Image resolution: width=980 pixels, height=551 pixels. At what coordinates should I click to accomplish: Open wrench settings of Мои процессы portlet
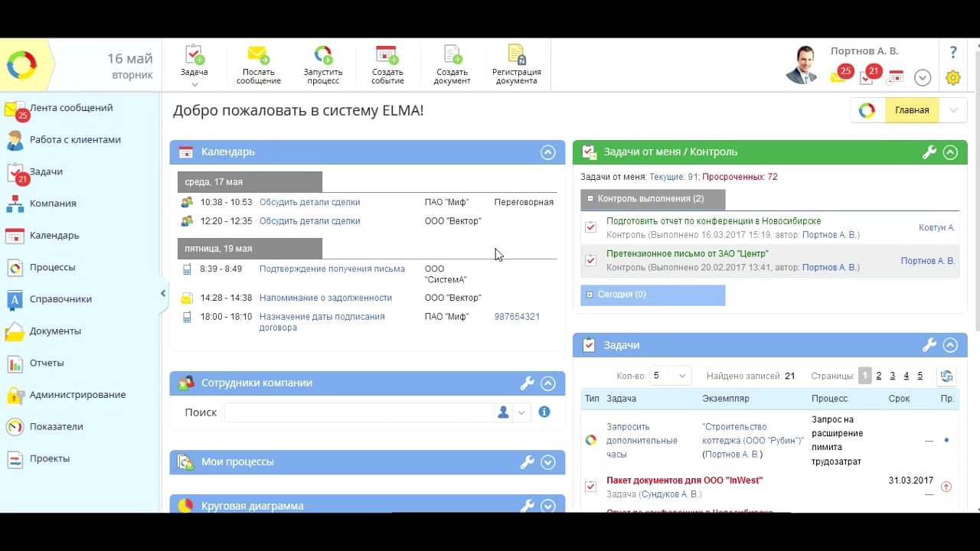(x=526, y=462)
